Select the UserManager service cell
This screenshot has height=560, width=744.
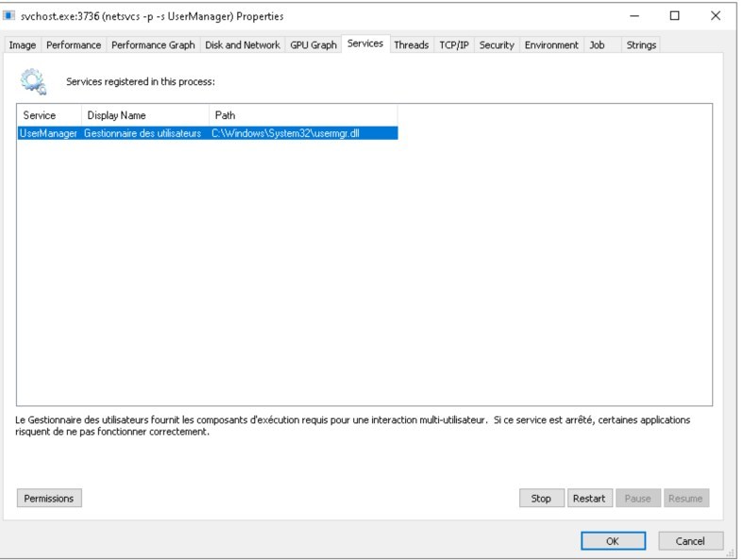pyautogui.click(x=48, y=133)
